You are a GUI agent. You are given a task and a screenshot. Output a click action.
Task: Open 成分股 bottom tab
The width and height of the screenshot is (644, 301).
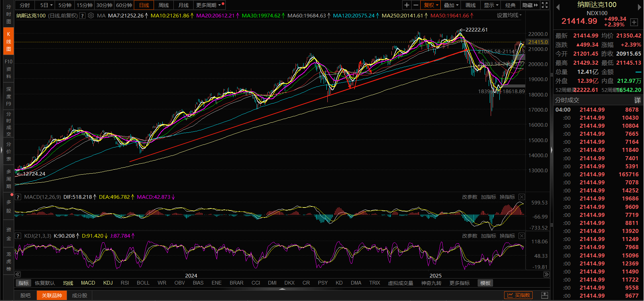point(79,295)
